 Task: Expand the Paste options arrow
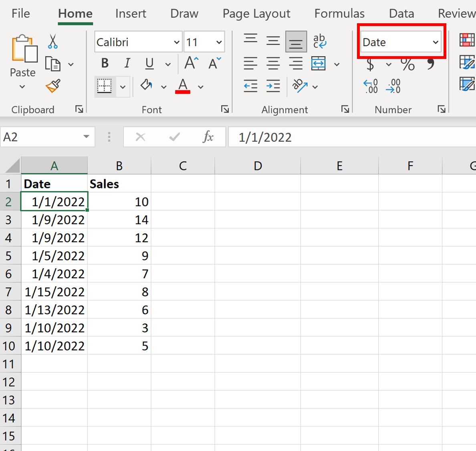point(22,87)
